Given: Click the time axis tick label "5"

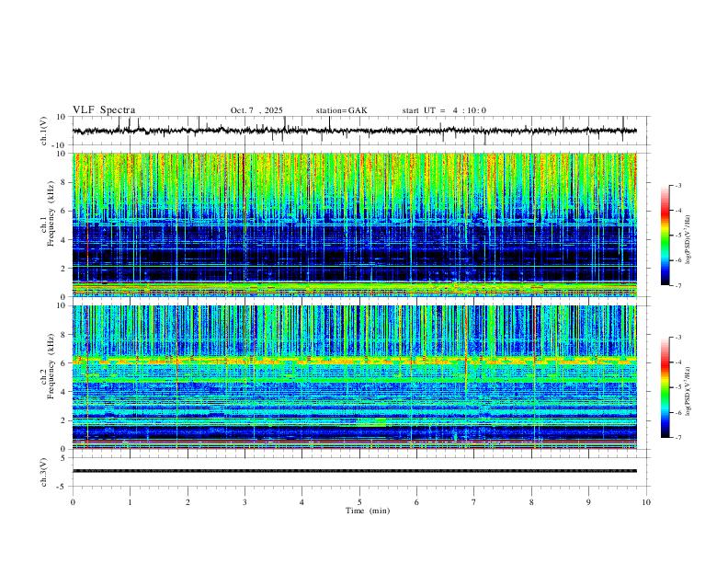Looking at the screenshot, I should pyautogui.click(x=359, y=502).
